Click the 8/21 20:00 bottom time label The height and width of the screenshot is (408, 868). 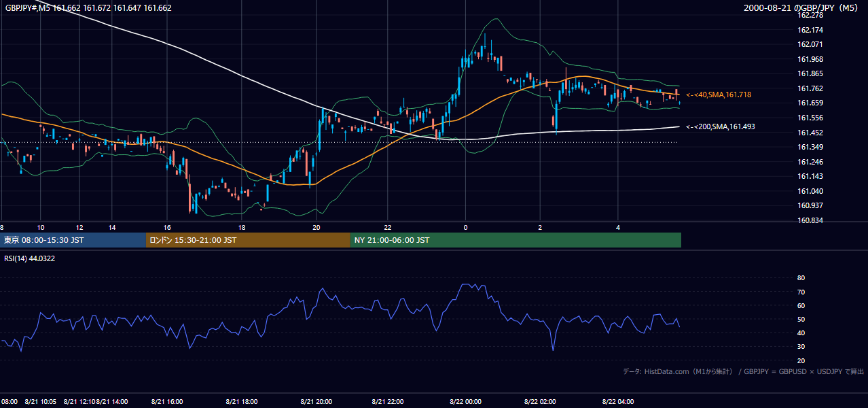coord(316,402)
